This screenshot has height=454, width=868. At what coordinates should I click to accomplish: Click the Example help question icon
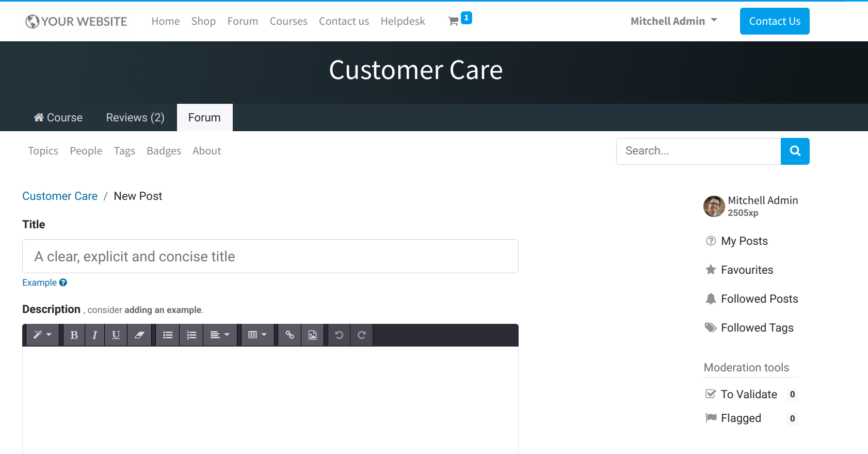tap(63, 283)
